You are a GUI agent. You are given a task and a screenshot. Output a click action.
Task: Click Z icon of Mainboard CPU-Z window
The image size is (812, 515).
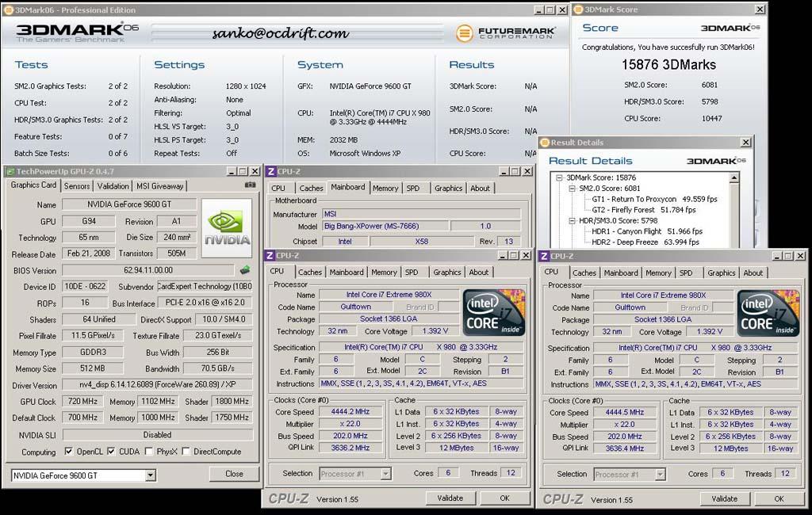(x=271, y=171)
